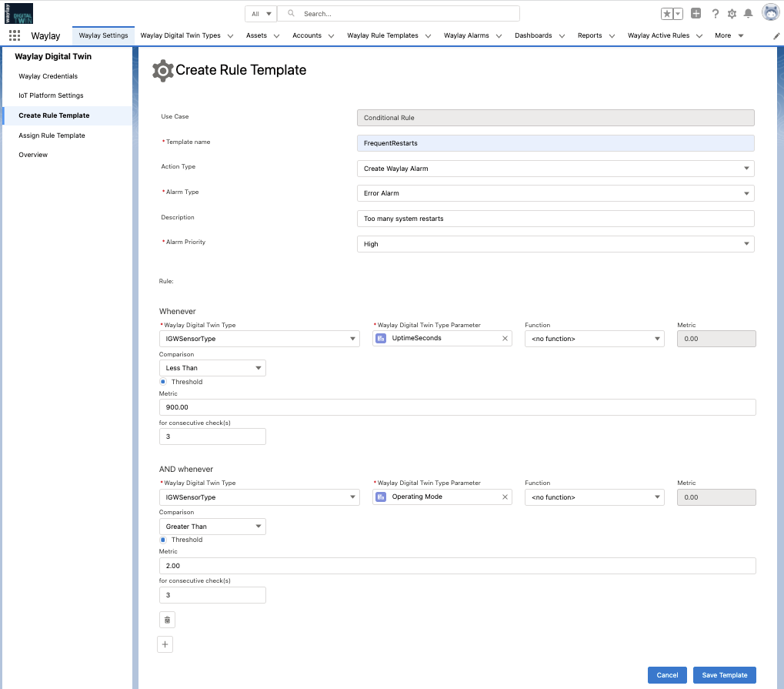
Task: Expand the Assets tab chevron
Action: [276, 36]
